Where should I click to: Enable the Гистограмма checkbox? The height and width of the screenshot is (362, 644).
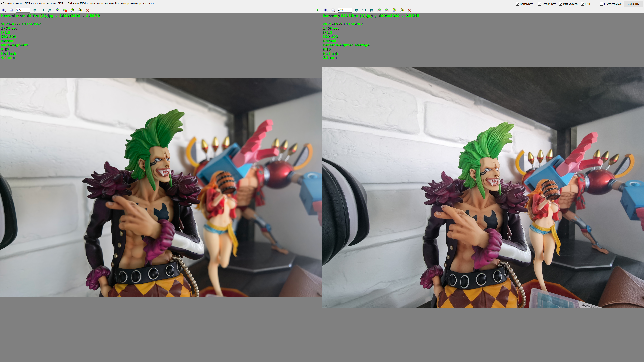click(x=602, y=4)
